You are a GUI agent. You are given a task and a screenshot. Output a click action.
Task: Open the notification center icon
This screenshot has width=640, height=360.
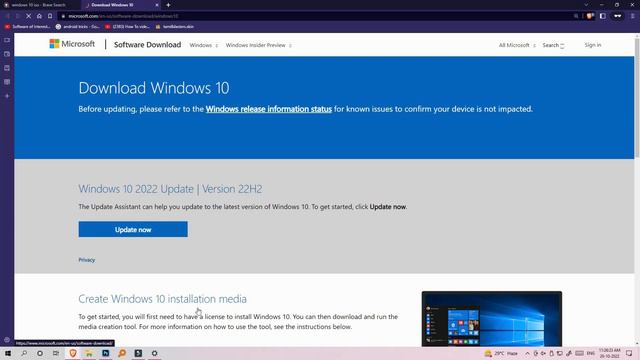coord(629,353)
